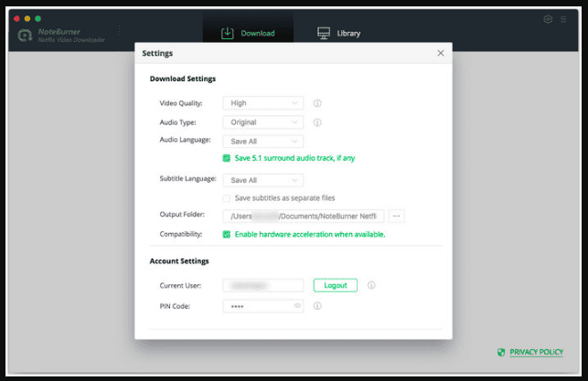Screen dimensions: 588x381
Task: Show info for PIN Code
Action: click(x=317, y=306)
